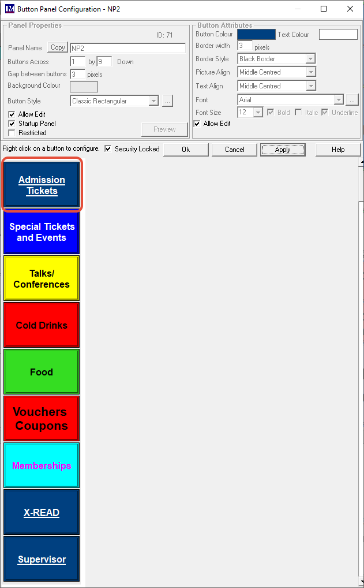Click the Preview button
The image size is (364, 588).
[164, 129]
